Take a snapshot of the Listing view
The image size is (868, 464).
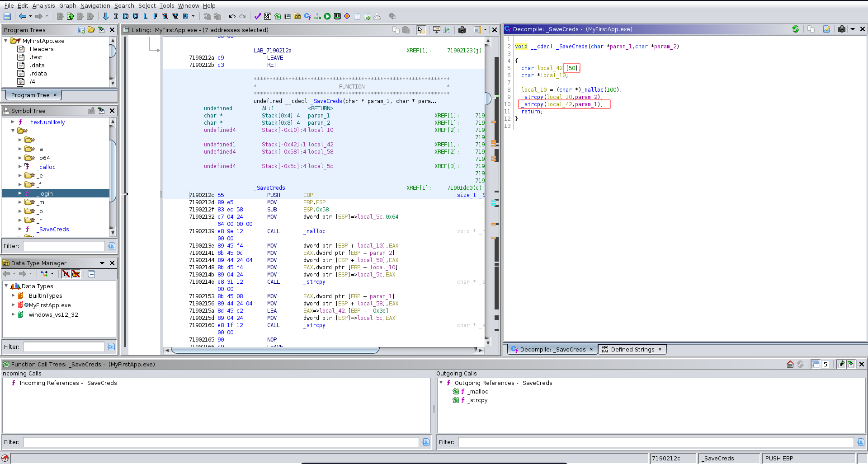(462, 30)
